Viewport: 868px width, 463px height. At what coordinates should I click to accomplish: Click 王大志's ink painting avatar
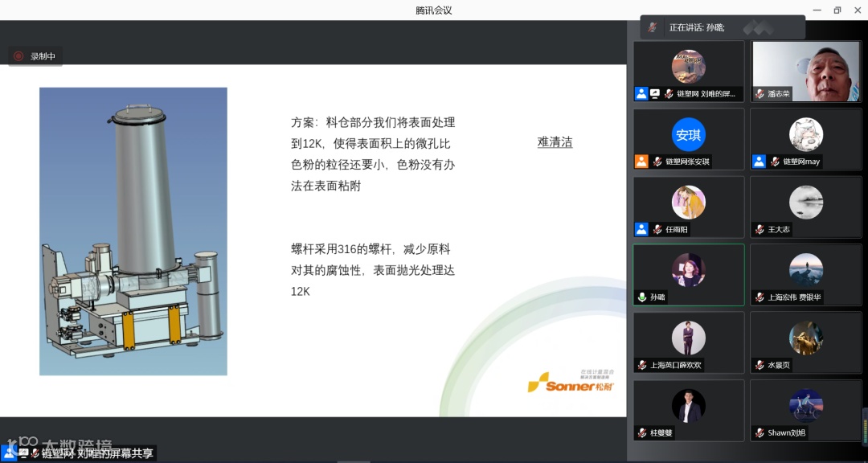pyautogui.click(x=806, y=202)
